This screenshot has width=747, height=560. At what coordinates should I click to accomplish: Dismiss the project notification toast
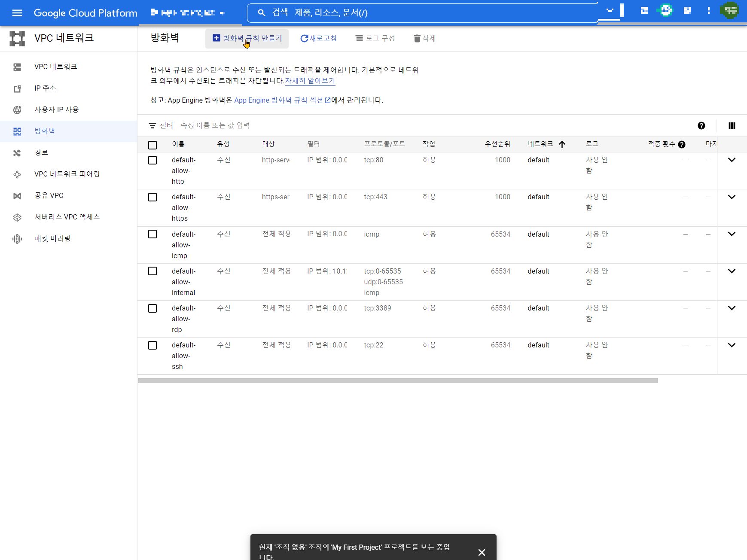[482, 552]
